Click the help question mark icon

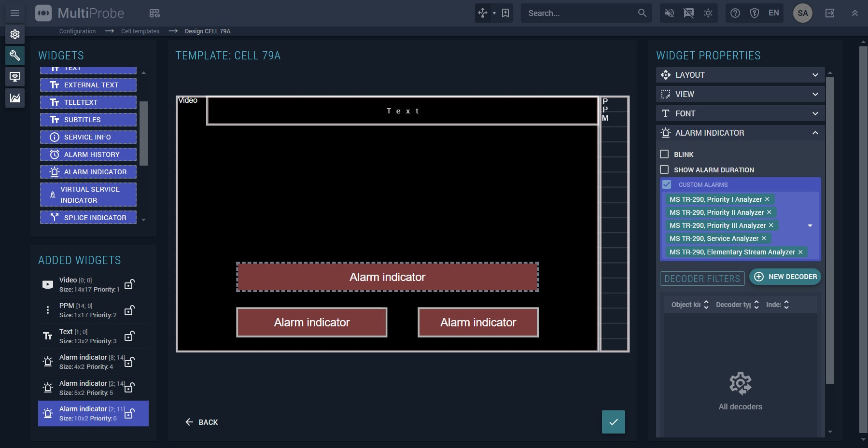pos(735,13)
